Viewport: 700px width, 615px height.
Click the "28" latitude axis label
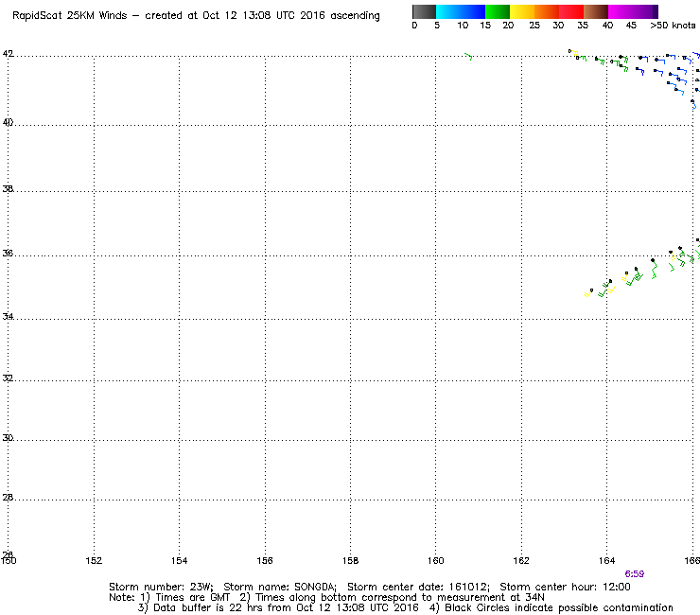(8, 497)
